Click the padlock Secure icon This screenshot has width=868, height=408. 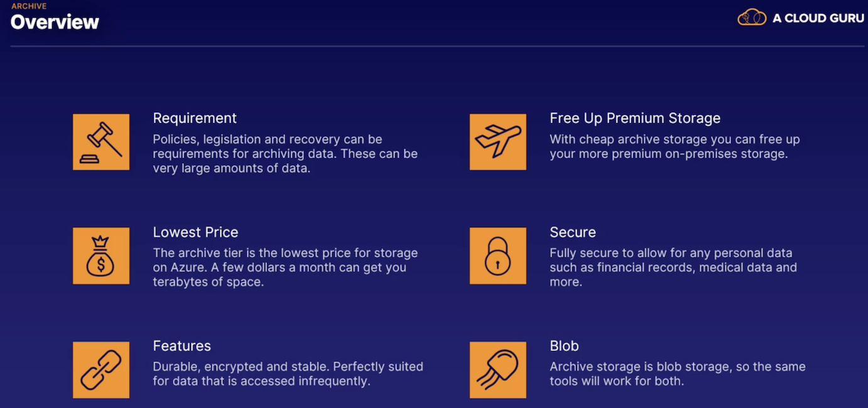click(x=498, y=255)
